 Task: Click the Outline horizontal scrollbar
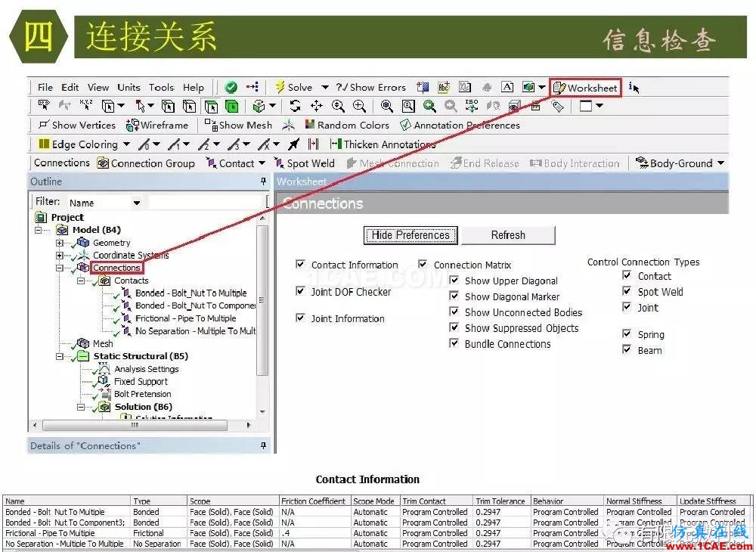pos(135,425)
